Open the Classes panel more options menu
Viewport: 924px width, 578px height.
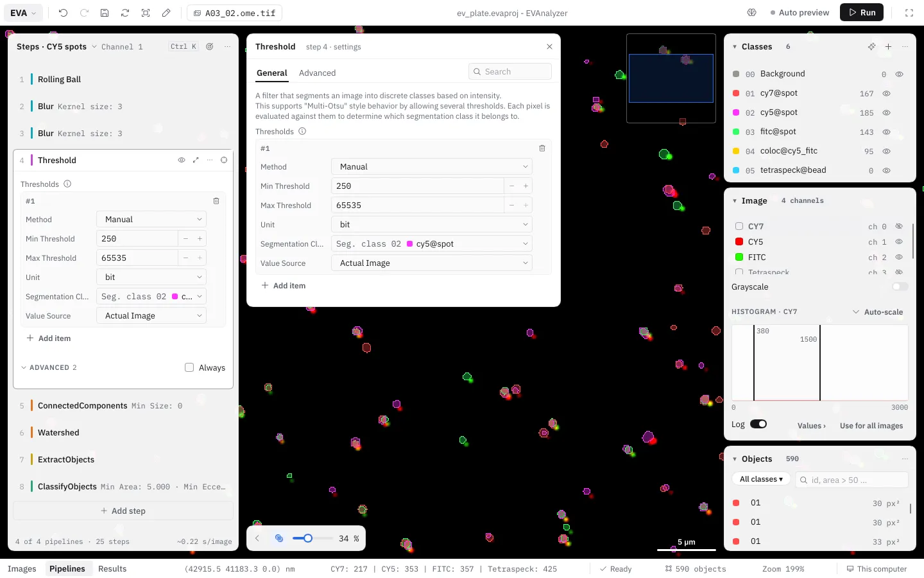pos(905,46)
